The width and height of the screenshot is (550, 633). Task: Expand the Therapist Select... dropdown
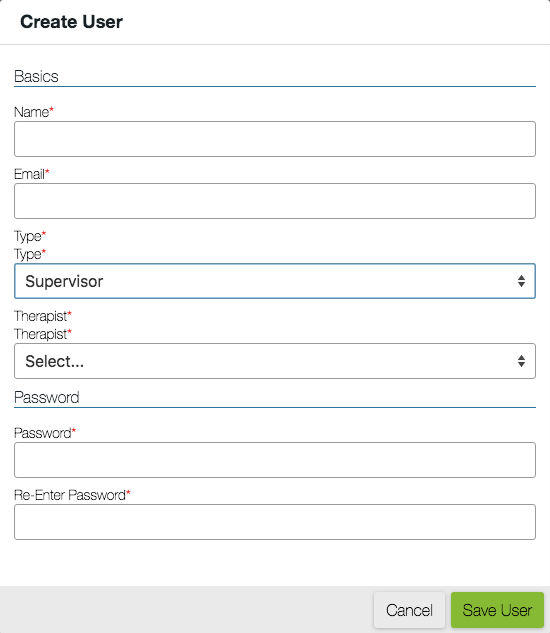(275, 361)
